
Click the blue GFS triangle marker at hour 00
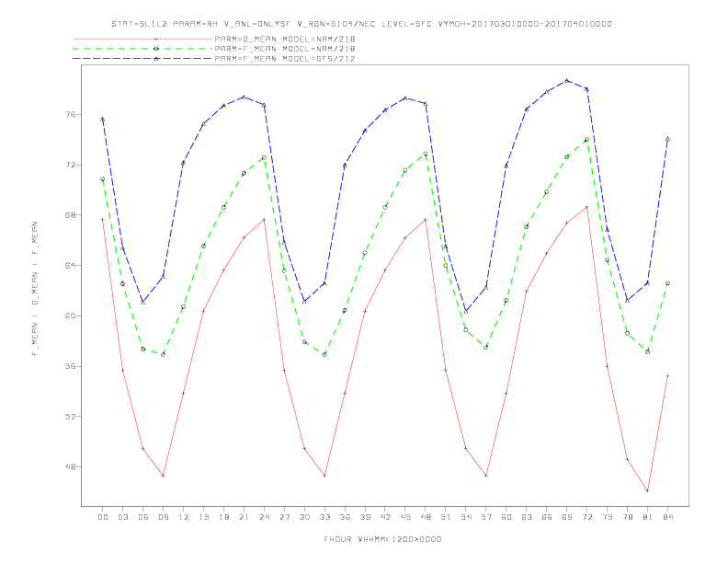[103, 120]
